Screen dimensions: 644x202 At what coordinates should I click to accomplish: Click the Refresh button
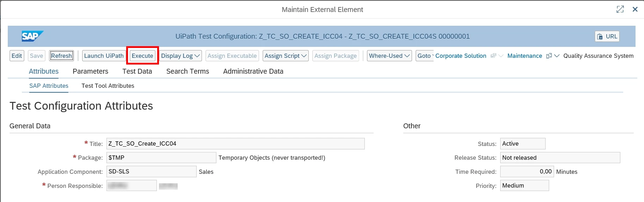pos(61,56)
